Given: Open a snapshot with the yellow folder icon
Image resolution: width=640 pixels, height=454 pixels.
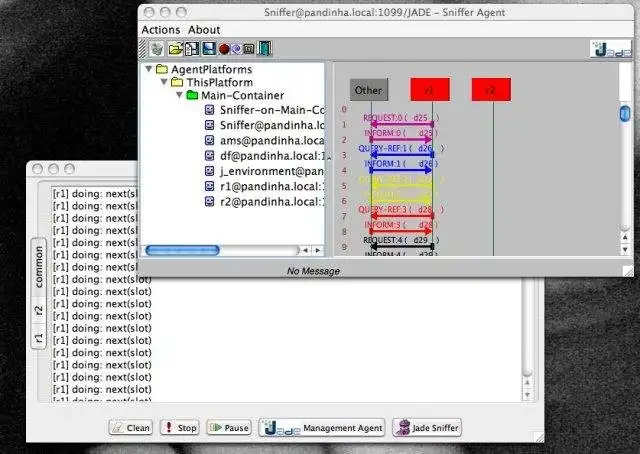Looking at the screenshot, I should point(176,49).
